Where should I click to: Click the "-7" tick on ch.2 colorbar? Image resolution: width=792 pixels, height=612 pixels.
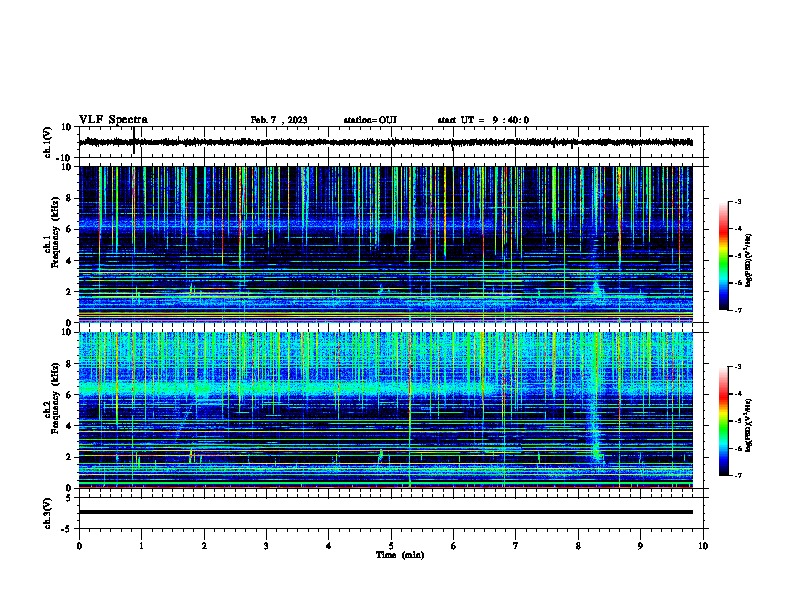click(x=738, y=475)
